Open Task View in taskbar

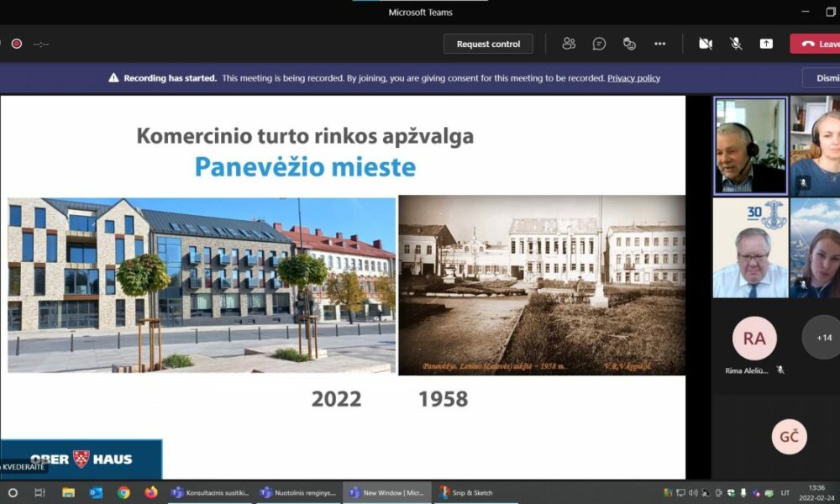(39, 493)
